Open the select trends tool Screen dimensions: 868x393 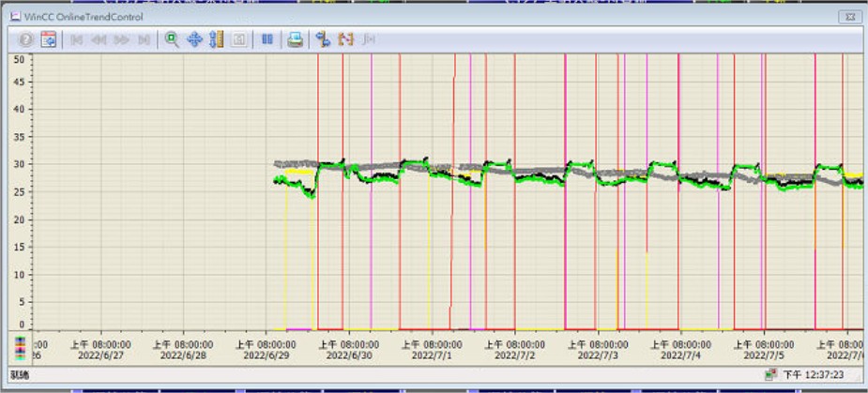click(x=345, y=39)
